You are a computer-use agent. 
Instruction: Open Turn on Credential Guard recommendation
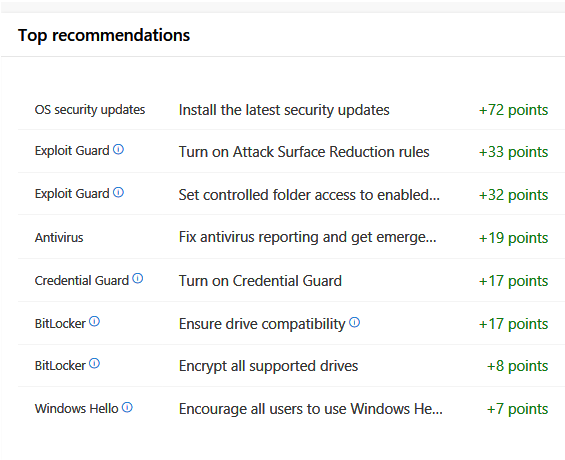(260, 281)
